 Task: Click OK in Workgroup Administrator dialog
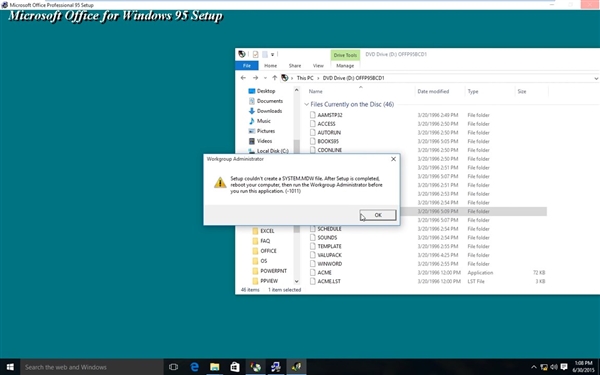378,215
